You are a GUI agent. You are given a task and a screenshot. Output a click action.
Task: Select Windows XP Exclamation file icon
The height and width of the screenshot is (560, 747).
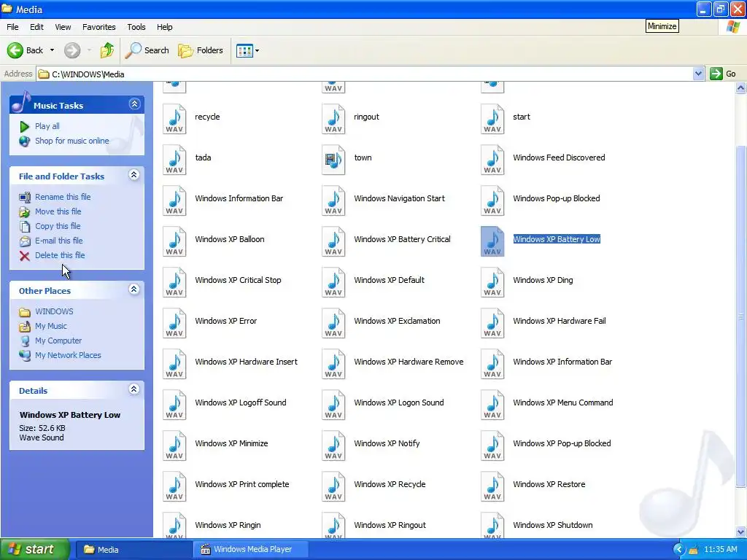pos(333,323)
